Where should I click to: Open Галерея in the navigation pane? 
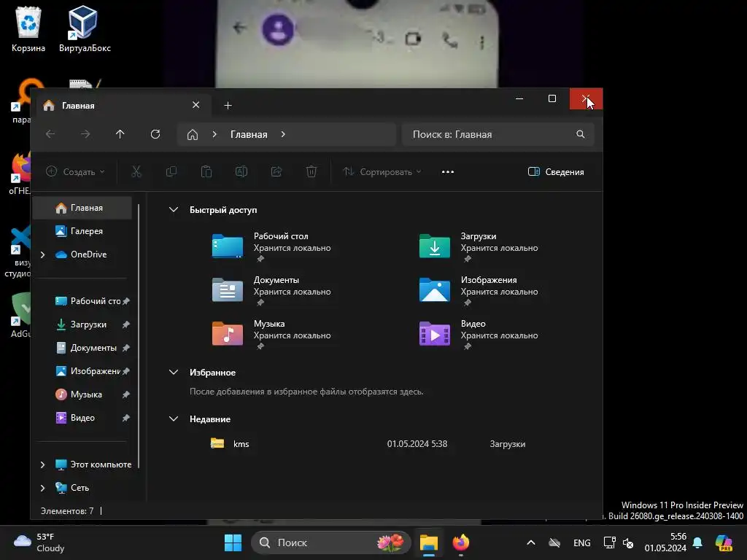82,231
